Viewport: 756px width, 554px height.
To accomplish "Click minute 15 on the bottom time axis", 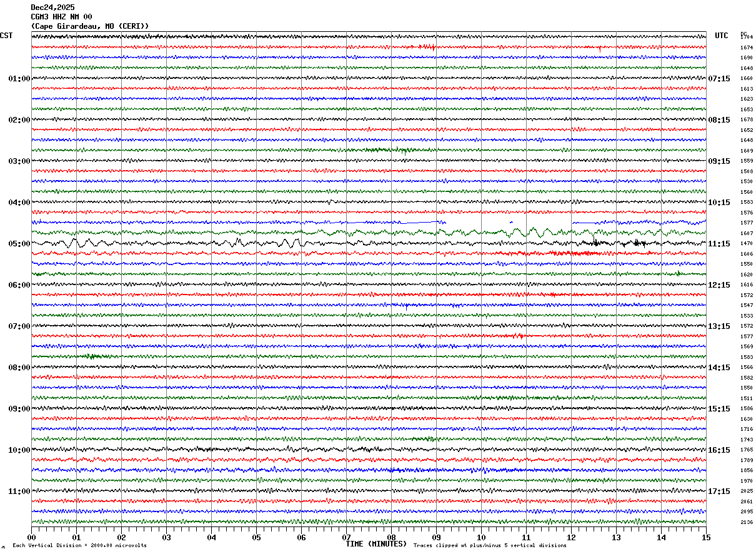I will (706, 537).
